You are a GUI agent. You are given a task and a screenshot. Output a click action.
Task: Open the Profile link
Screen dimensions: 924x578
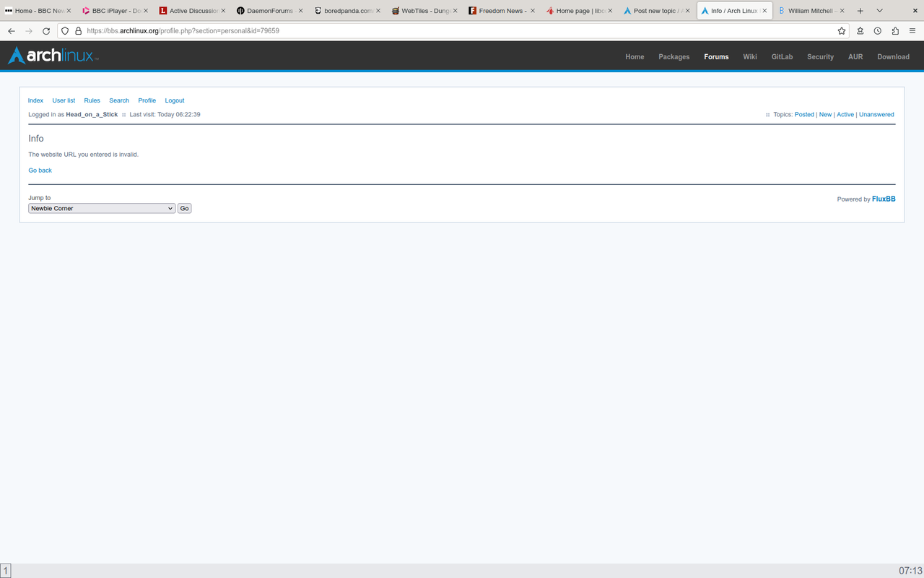(147, 100)
